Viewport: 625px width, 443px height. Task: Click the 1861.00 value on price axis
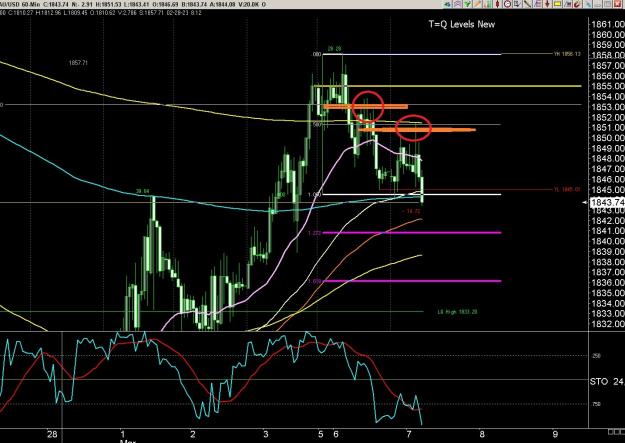coord(608,24)
